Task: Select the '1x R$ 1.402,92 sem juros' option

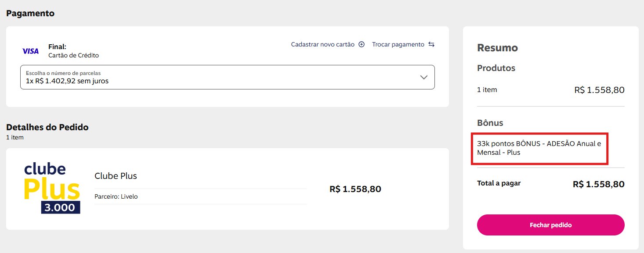Action: pos(67,81)
